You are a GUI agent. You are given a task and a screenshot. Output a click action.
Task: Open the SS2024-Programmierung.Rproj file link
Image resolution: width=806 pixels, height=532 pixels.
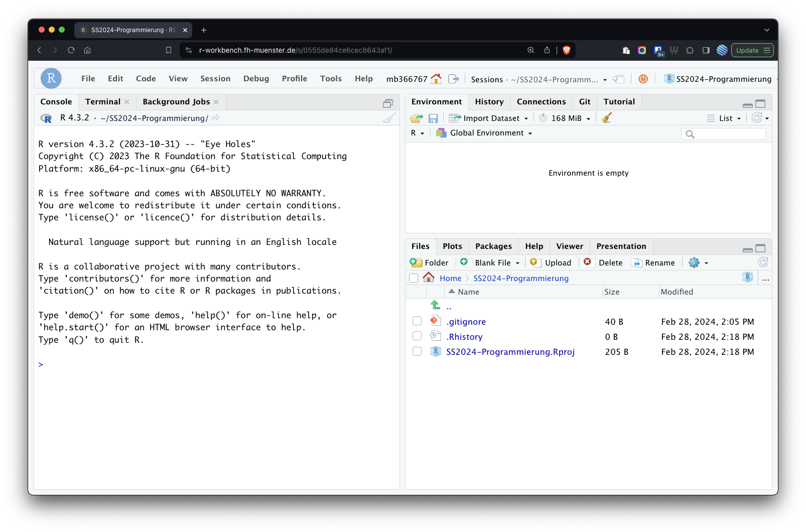click(510, 352)
